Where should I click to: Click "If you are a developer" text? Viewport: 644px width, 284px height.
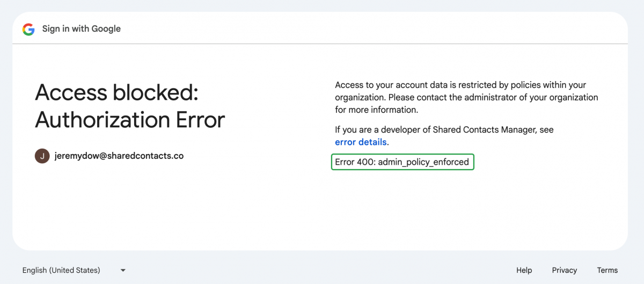tap(378, 130)
